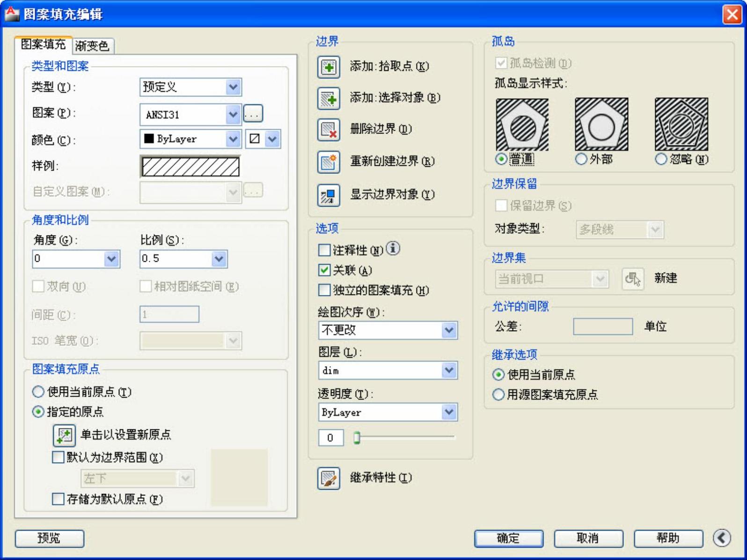
Task: Toggle the 关联 checkbox
Action: (324, 270)
